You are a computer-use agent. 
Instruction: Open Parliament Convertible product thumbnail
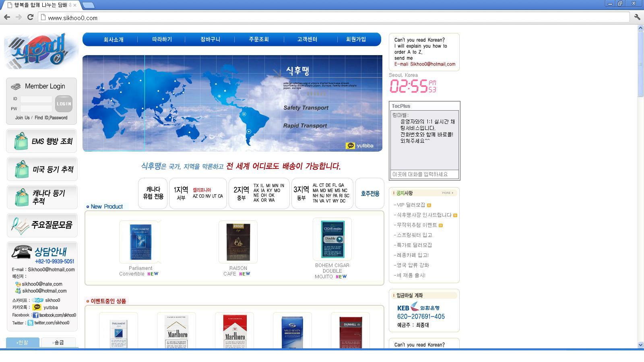coord(140,242)
